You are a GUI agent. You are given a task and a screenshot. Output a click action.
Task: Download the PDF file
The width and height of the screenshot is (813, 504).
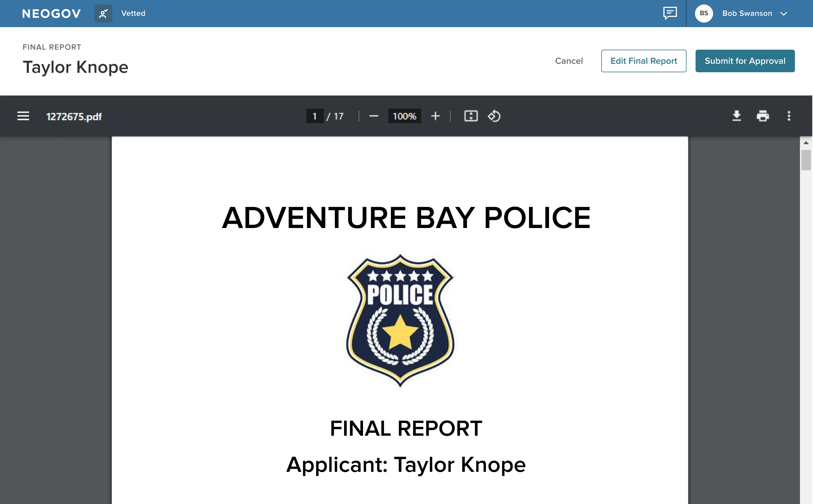[736, 116]
